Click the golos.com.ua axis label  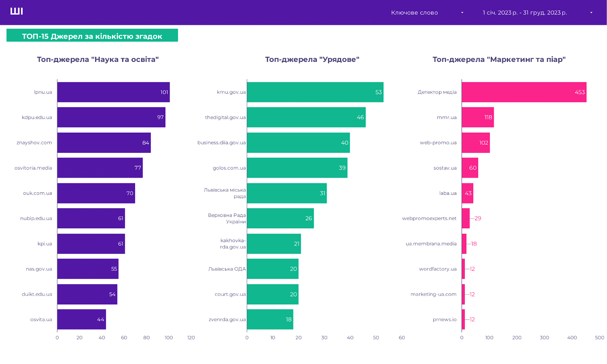point(229,168)
